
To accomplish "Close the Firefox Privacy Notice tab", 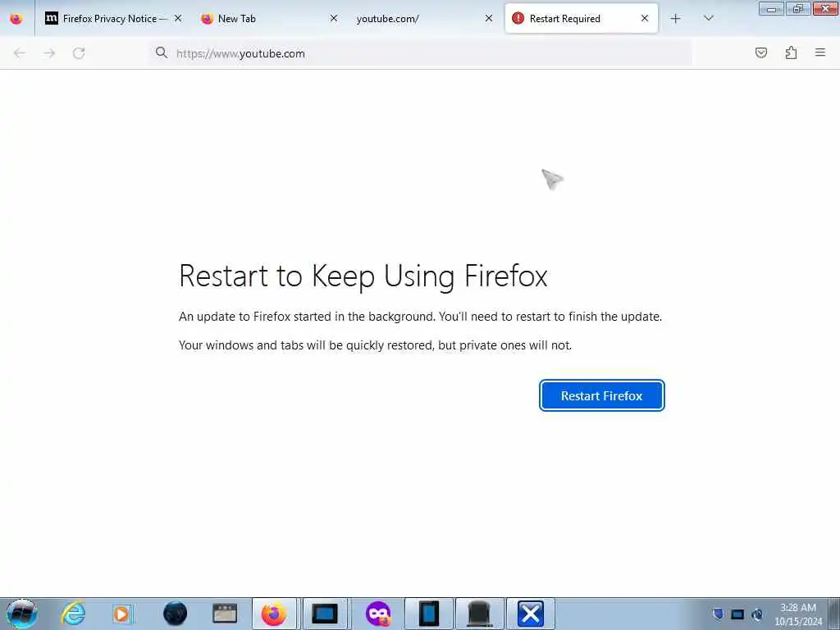I will click(x=178, y=19).
